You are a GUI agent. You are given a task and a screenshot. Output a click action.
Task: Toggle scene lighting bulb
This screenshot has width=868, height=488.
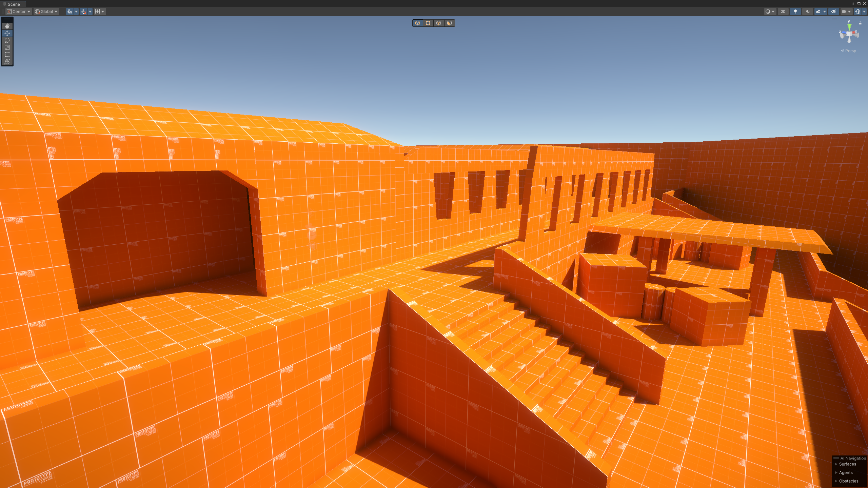click(x=795, y=12)
